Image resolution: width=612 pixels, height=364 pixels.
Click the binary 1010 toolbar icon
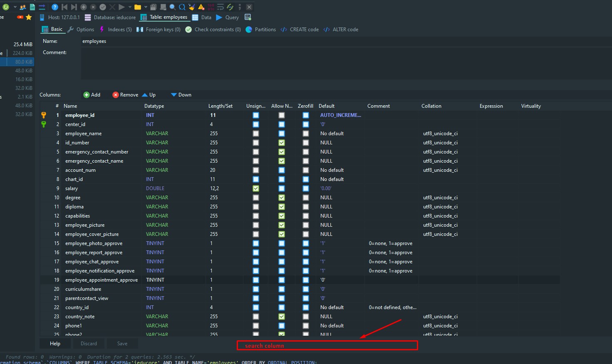[211, 7]
